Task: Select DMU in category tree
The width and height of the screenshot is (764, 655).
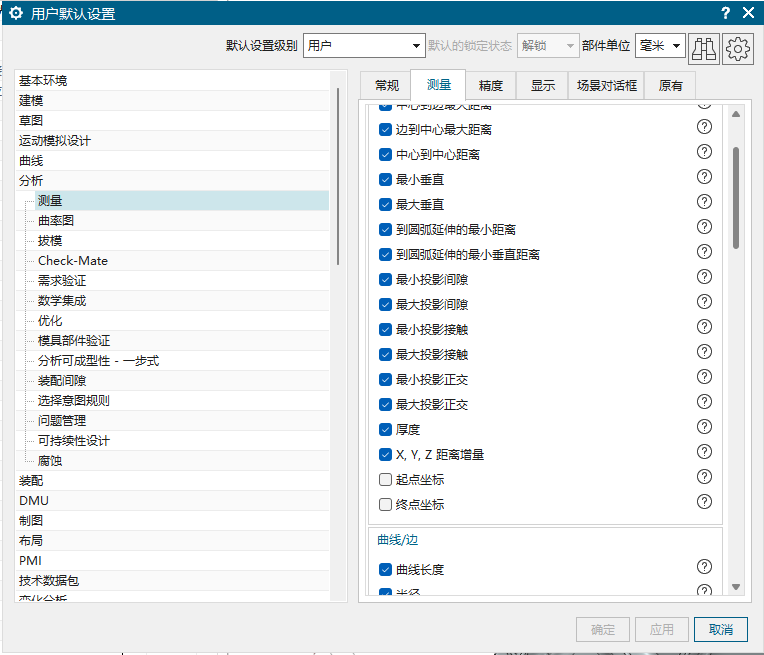Action: click(x=173, y=501)
